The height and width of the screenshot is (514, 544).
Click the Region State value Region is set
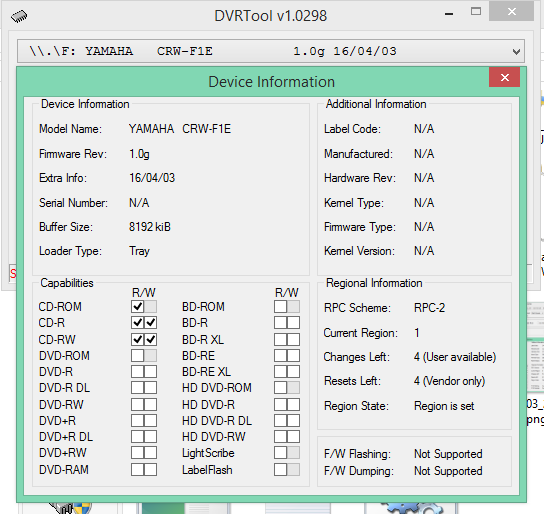pos(444,406)
